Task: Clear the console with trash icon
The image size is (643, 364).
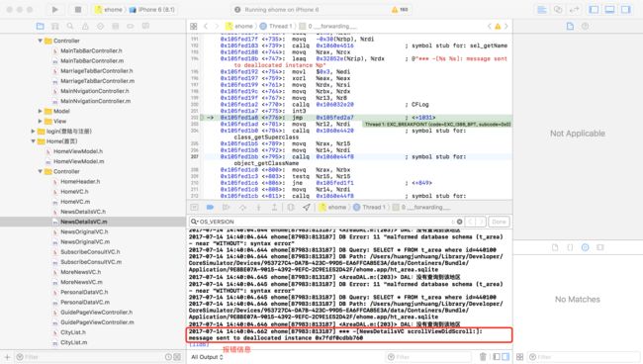Action: click(483, 357)
